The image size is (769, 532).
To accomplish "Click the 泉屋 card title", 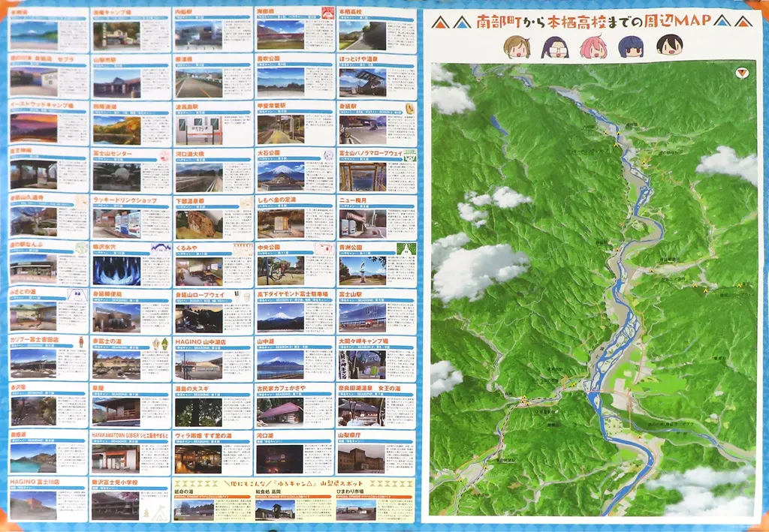I will click(x=98, y=387).
